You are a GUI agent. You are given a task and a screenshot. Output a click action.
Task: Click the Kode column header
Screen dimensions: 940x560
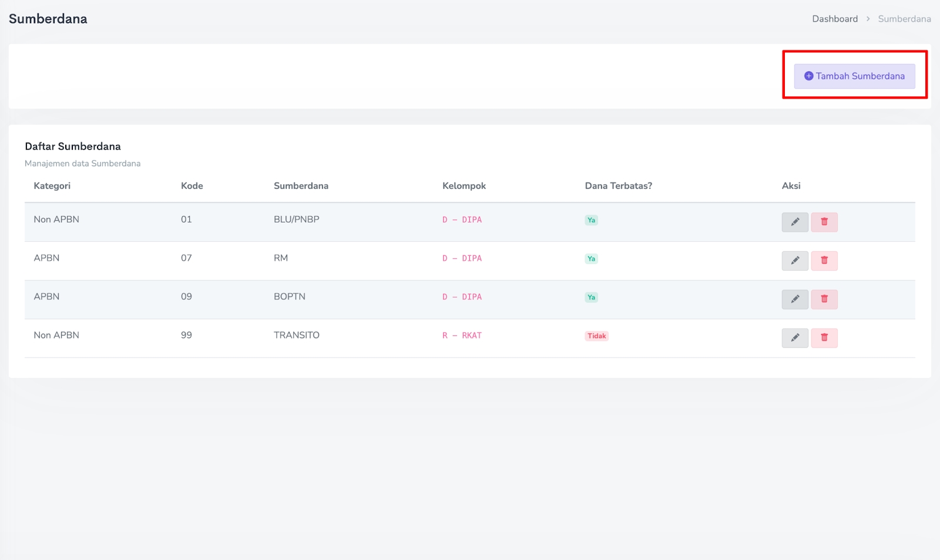pos(192,186)
